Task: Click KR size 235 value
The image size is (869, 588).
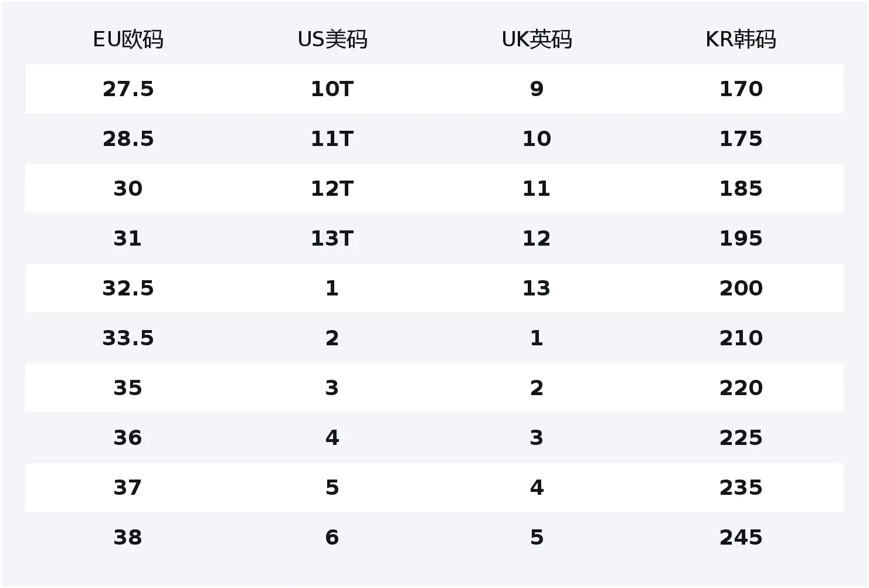Action: [741, 488]
